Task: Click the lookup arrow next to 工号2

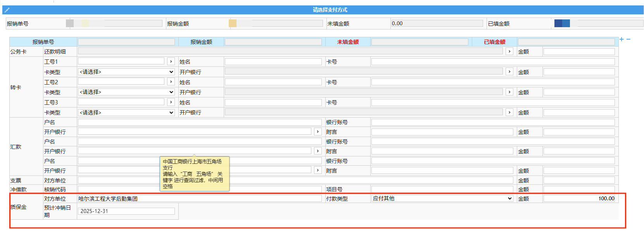Action: click(x=171, y=82)
